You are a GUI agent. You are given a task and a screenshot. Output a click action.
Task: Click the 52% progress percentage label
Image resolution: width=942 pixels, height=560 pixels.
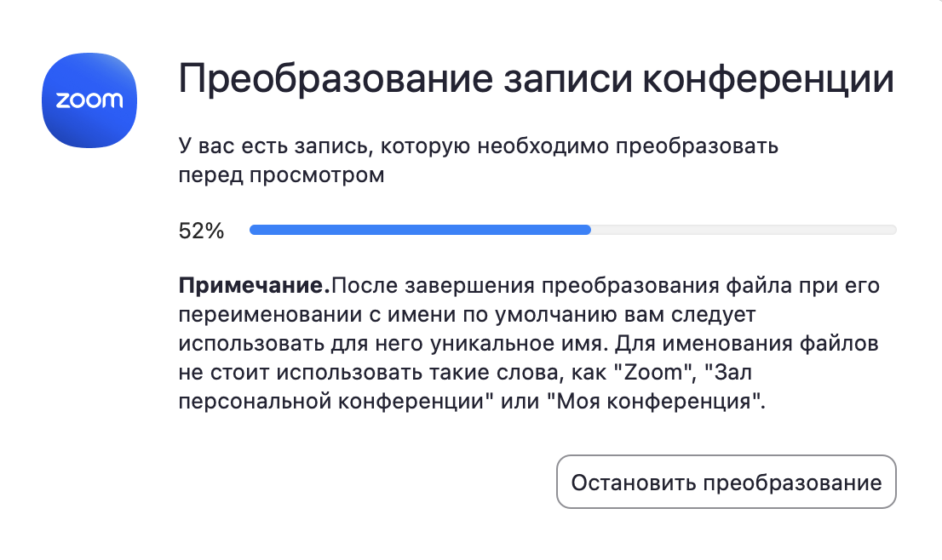tap(201, 231)
